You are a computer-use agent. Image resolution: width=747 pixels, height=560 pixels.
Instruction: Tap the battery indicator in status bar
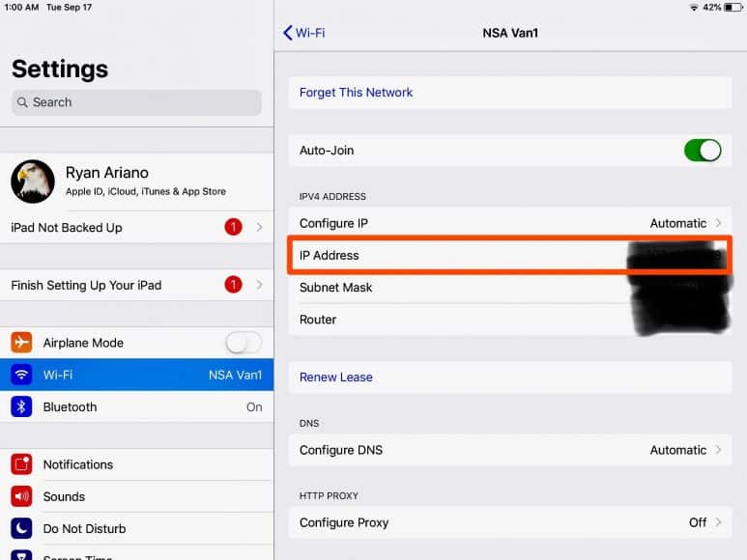pyautogui.click(x=733, y=8)
